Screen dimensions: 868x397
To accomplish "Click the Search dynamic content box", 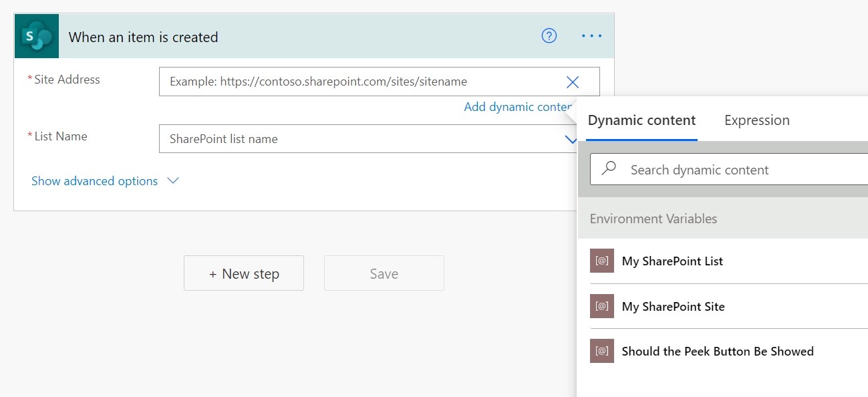I will (729, 170).
